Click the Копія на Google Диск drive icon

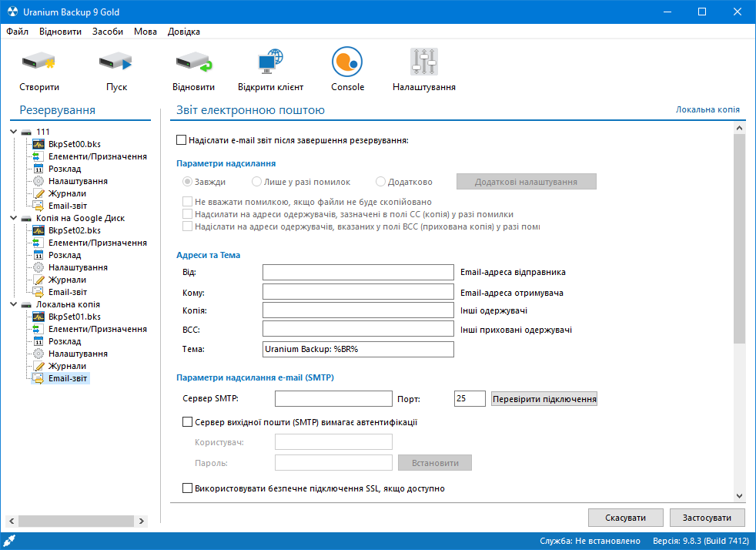pyautogui.click(x=26, y=219)
